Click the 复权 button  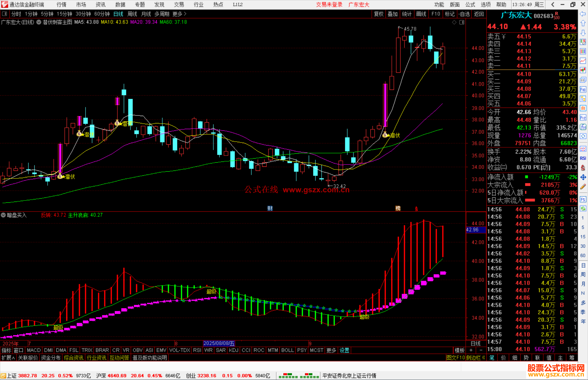click(x=379, y=14)
